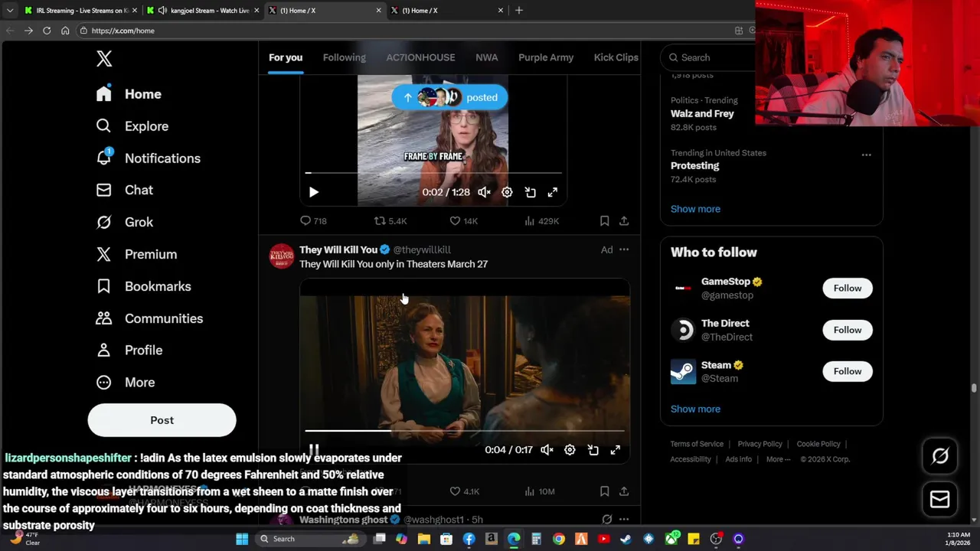Click the X logo in the sidebar
Screen dimensions: 980x551
[x=104, y=58]
